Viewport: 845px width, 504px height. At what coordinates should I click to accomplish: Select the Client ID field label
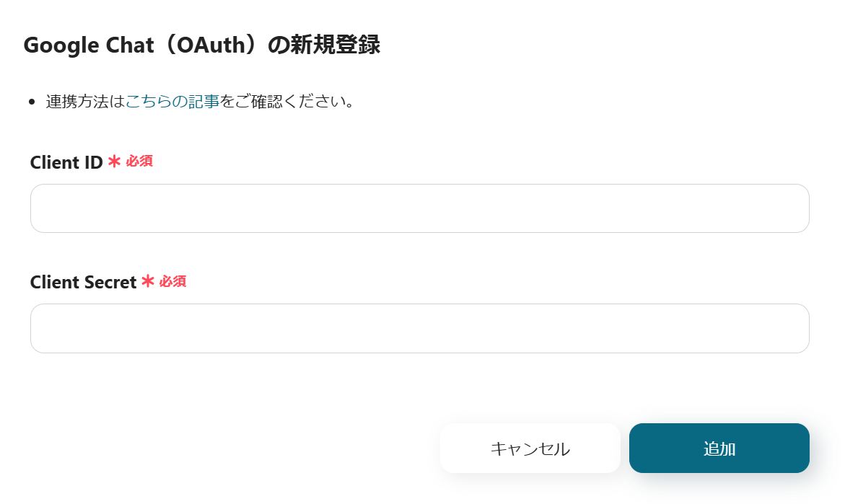point(66,163)
